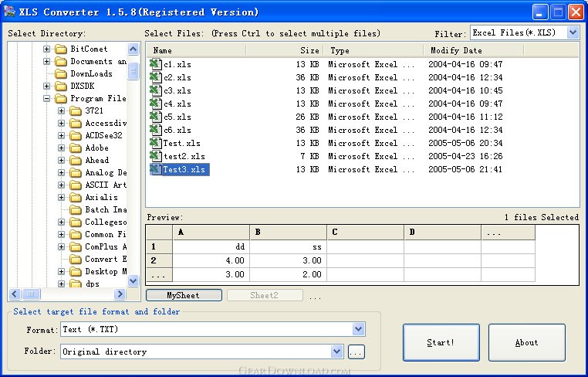Open the Format dropdown list
Viewport: 588px width, 377px height.
pyautogui.click(x=358, y=330)
